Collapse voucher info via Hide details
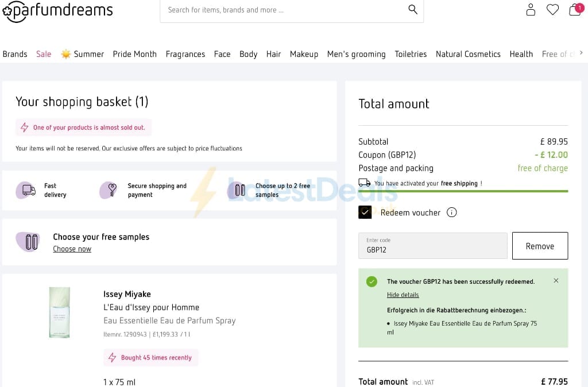 pos(403,295)
